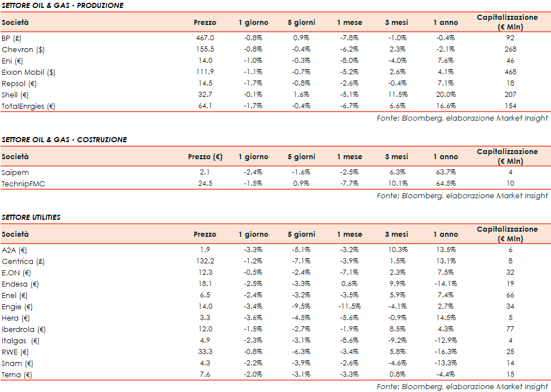The height and width of the screenshot is (392, 551).
Task: Click Saipem's 1 anno value 63.7%
Action: (445, 172)
